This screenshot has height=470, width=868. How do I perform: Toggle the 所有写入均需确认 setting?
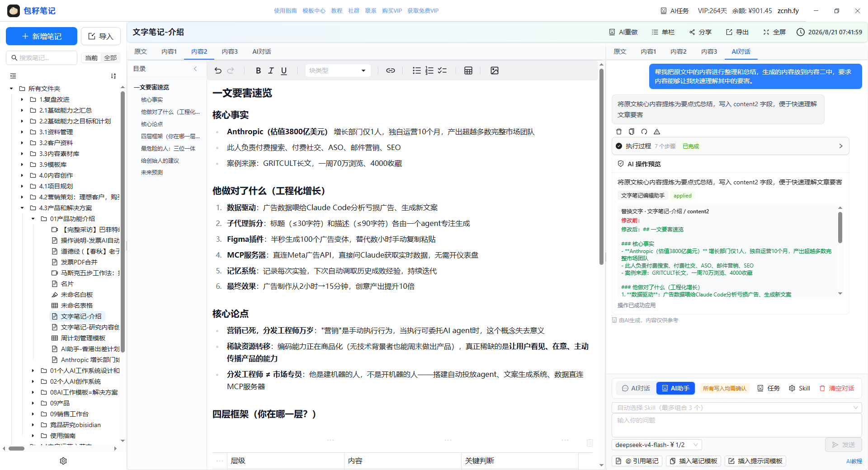point(725,388)
